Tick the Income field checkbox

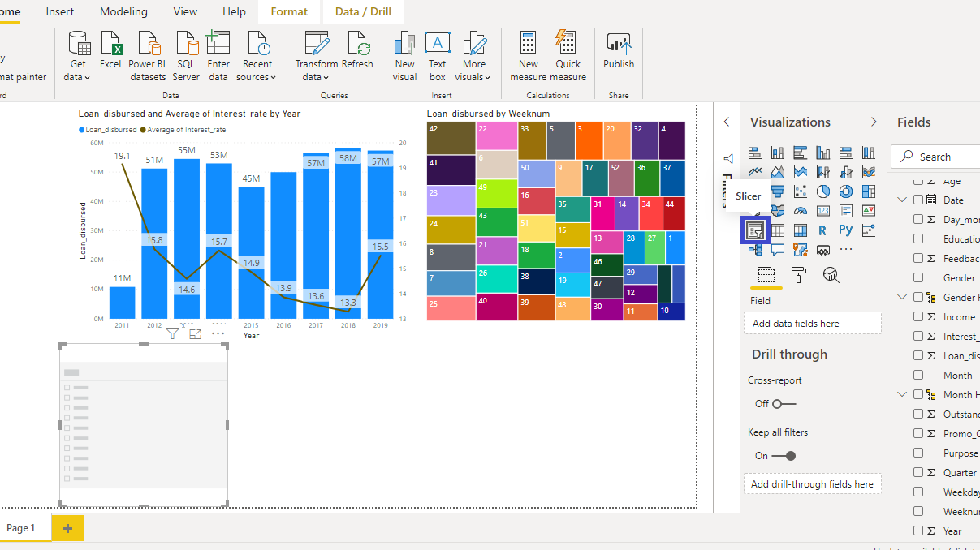[918, 316]
